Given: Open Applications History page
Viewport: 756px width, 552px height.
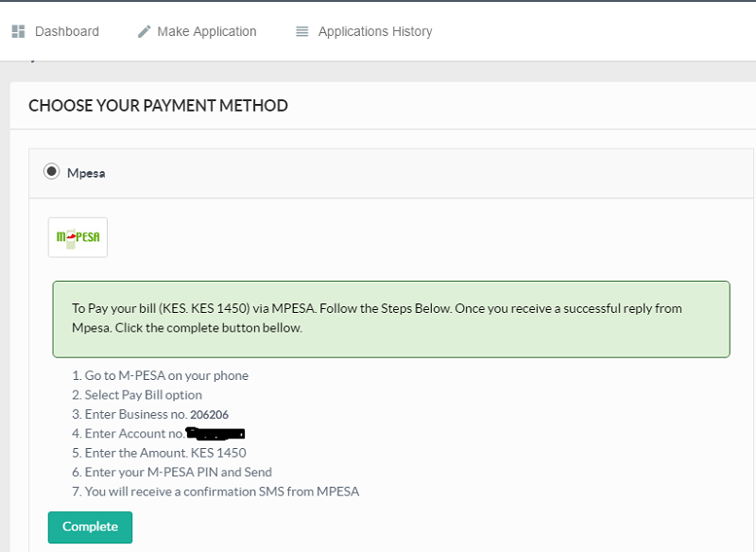Looking at the screenshot, I should click(364, 31).
